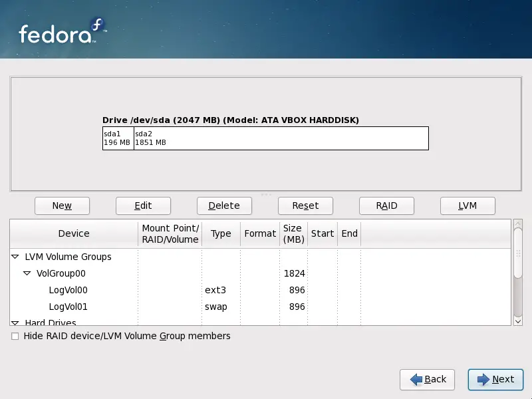This screenshot has height=399, width=532.
Task: Click the New button to add a partition
Action: (62, 205)
